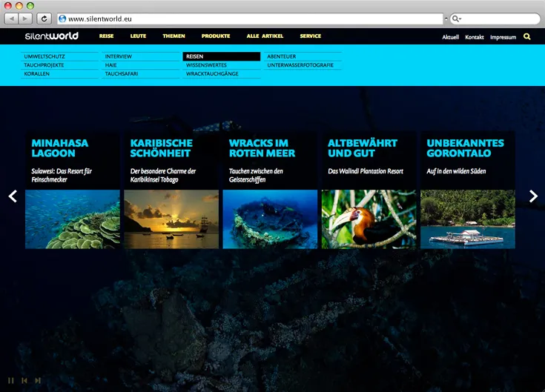Open the MINAHASA LAGOON article title
Viewport: 545px width, 392px height.
[x=60, y=148]
